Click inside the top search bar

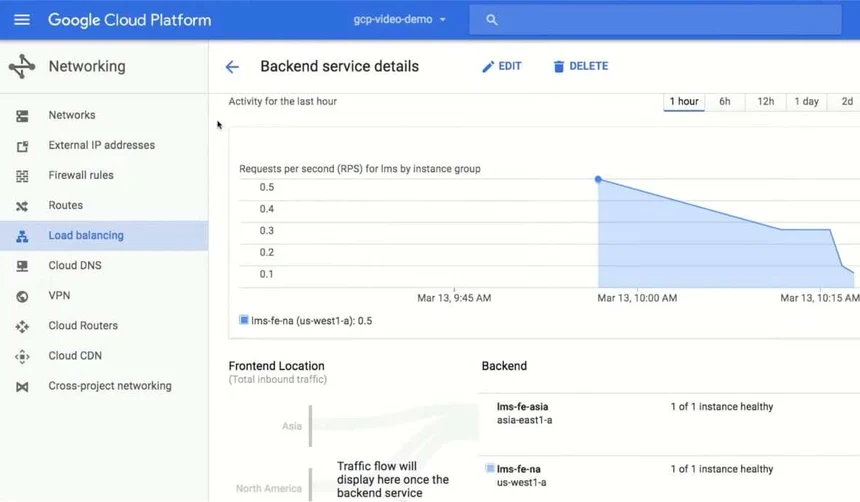pyautogui.click(x=655, y=20)
